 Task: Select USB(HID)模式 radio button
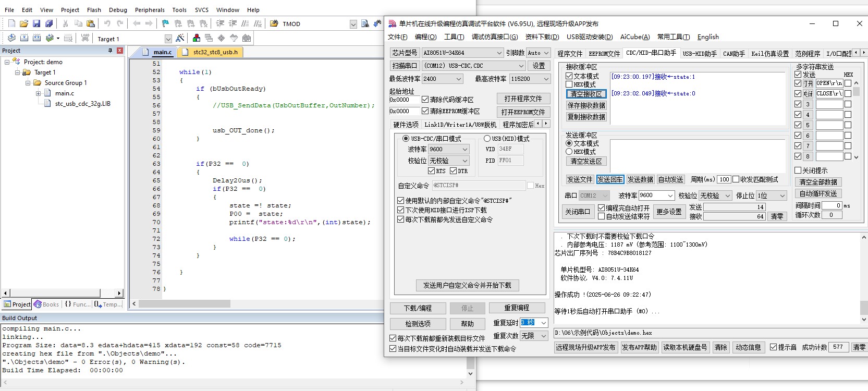point(487,139)
